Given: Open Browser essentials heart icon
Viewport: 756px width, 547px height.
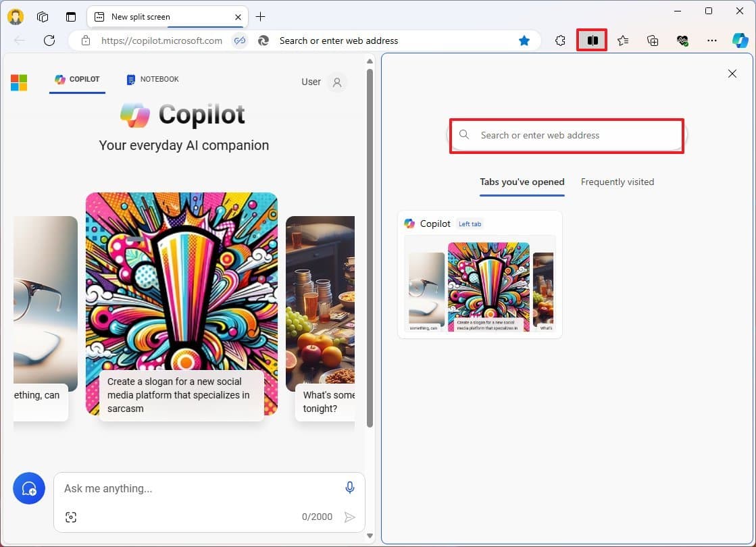Looking at the screenshot, I should pos(682,40).
